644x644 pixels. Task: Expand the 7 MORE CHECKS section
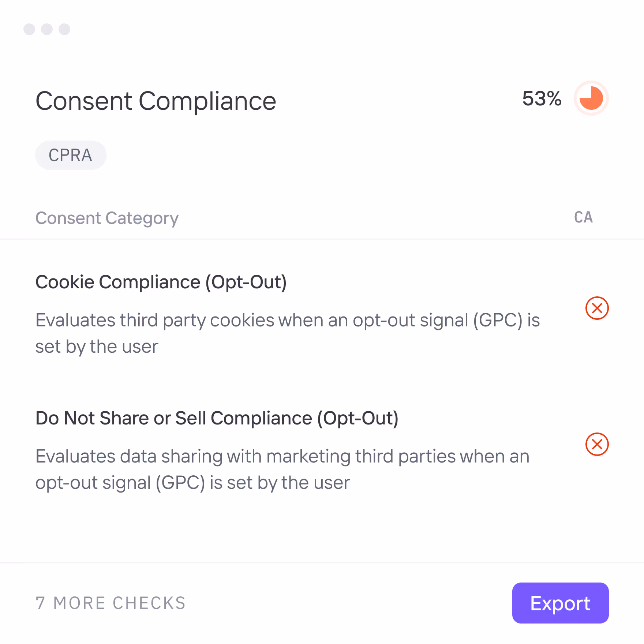[110, 603]
